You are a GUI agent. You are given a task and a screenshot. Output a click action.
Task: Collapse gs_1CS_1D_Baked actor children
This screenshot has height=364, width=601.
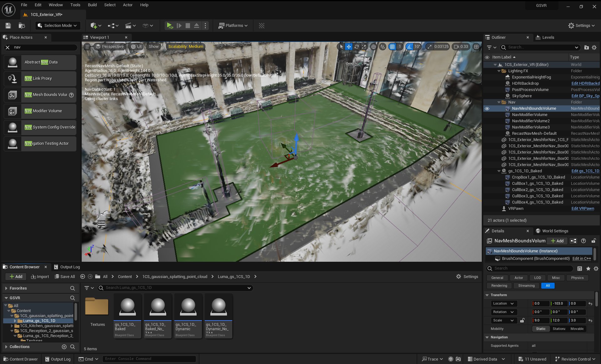[499, 171]
